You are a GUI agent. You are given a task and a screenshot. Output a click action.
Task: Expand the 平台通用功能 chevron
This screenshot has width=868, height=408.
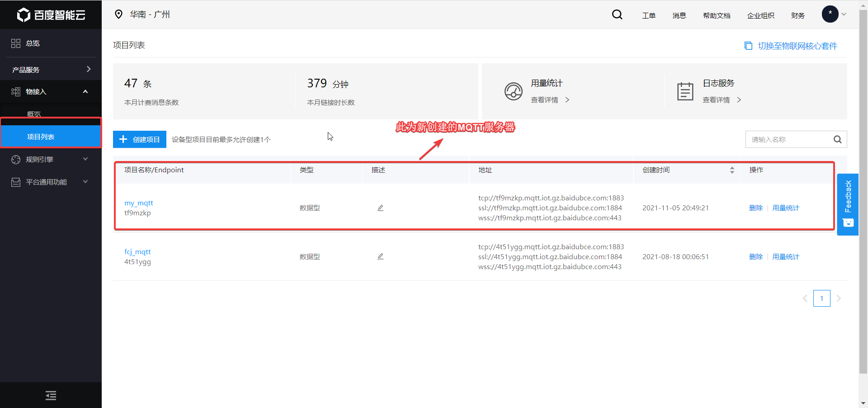point(85,182)
